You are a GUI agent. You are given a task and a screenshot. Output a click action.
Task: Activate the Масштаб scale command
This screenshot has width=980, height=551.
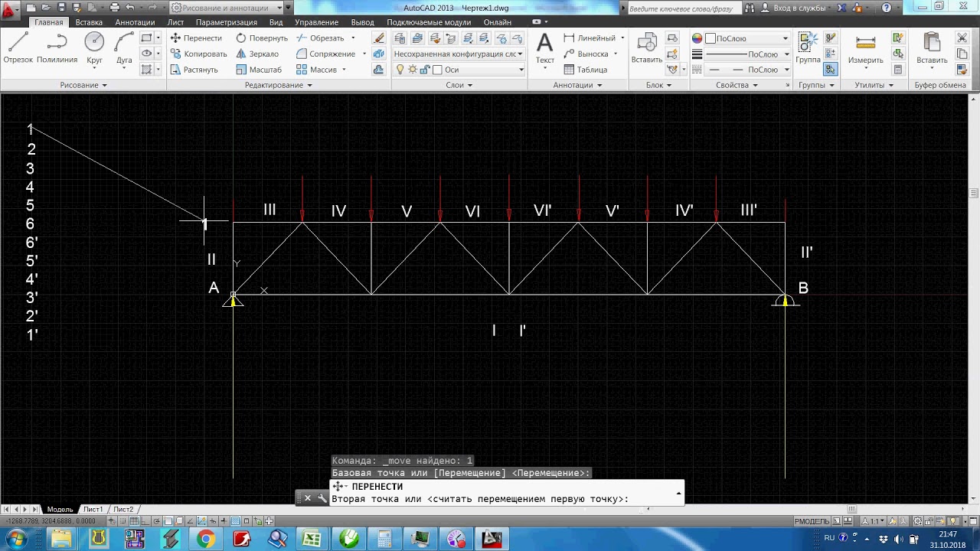(x=259, y=70)
